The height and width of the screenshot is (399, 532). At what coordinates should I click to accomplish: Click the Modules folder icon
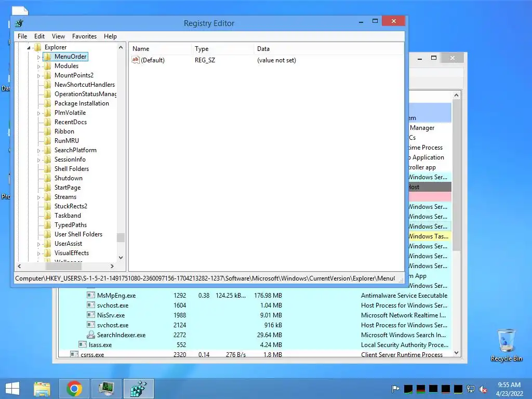[48, 66]
